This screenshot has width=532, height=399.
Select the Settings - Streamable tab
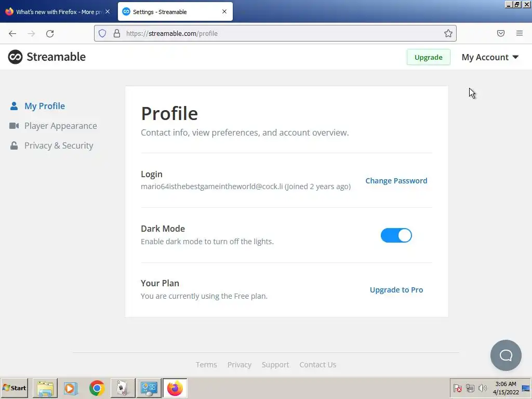[x=175, y=11]
